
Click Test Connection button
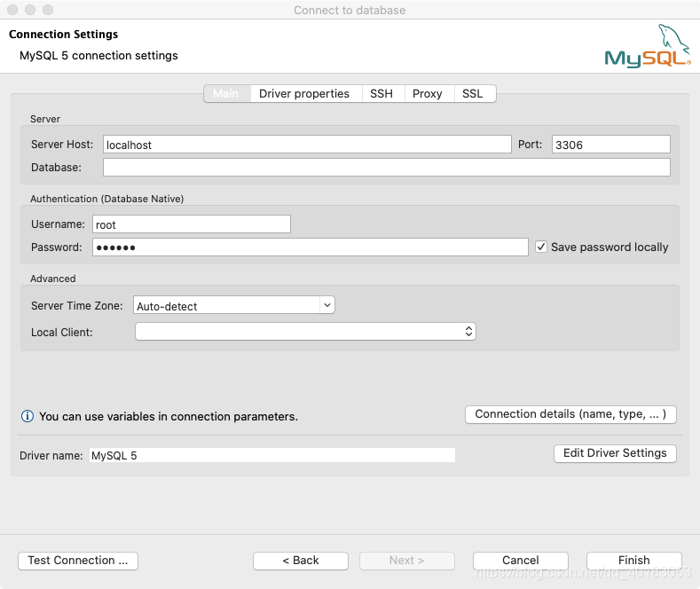(78, 561)
